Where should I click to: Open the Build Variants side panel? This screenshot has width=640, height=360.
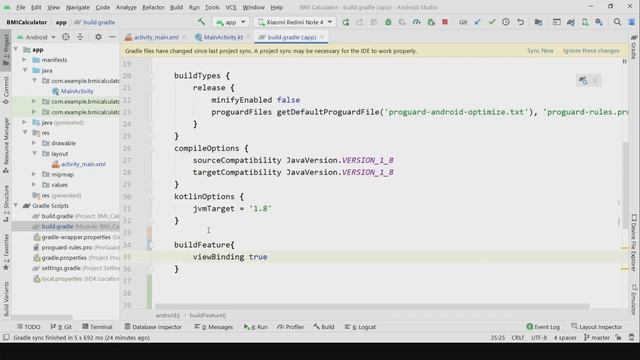[x=6, y=299]
